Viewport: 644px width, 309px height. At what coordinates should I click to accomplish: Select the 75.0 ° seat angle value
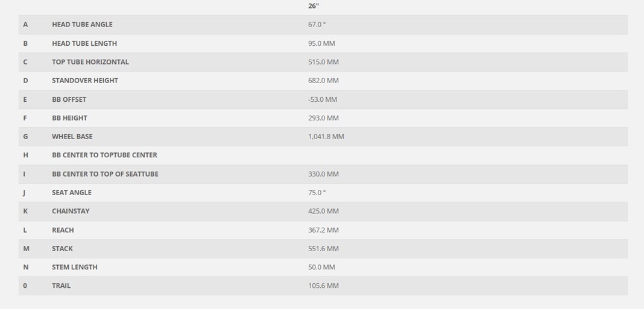[317, 193]
